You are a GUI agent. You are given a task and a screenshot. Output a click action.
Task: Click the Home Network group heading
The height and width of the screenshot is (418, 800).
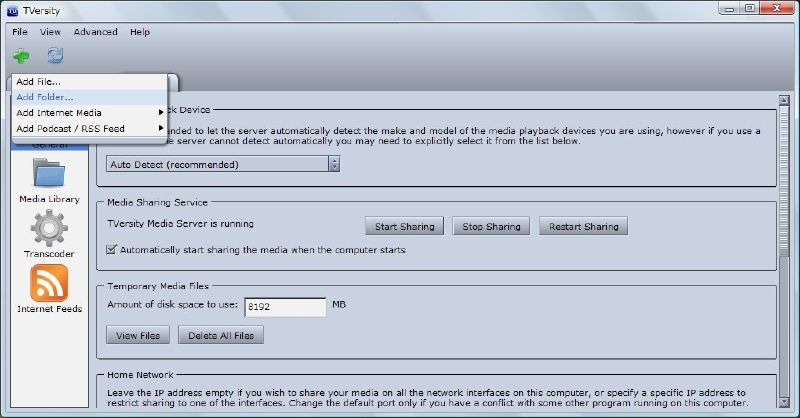(140, 375)
